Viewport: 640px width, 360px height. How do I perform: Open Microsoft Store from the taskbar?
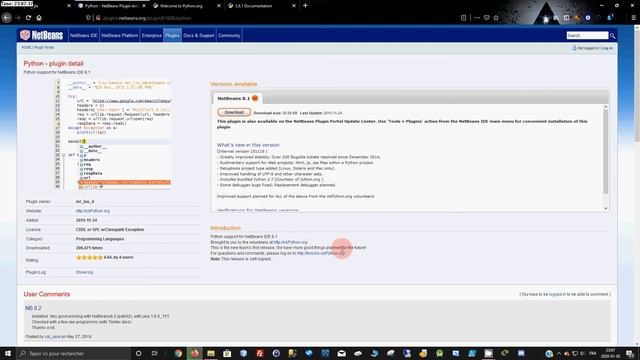point(227,353)
